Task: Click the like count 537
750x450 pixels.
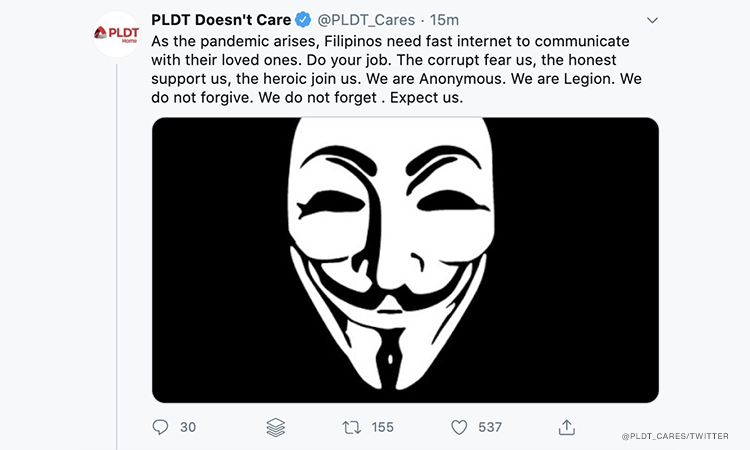Action: point(490,427)
